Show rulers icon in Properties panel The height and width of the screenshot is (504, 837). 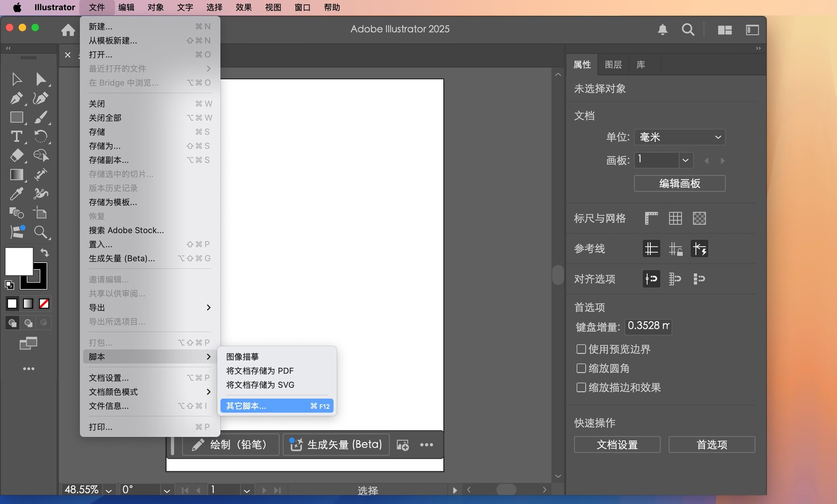point(651,218)
